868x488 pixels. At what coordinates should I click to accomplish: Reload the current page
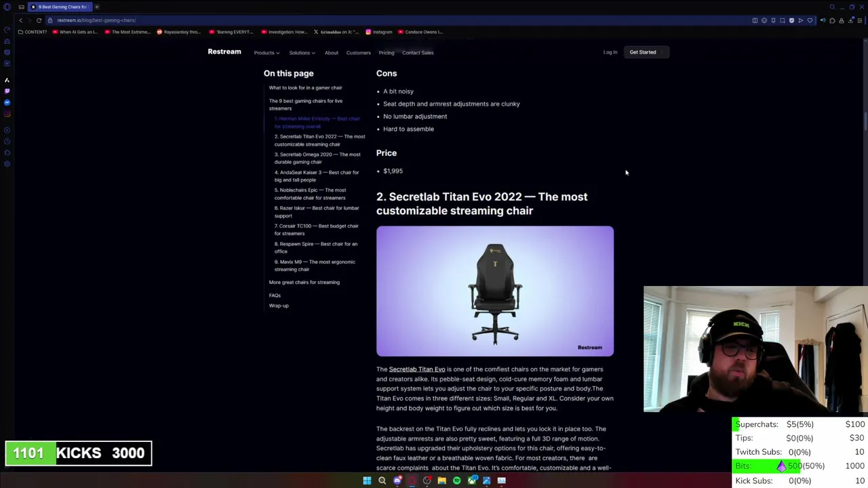[39, 20]
